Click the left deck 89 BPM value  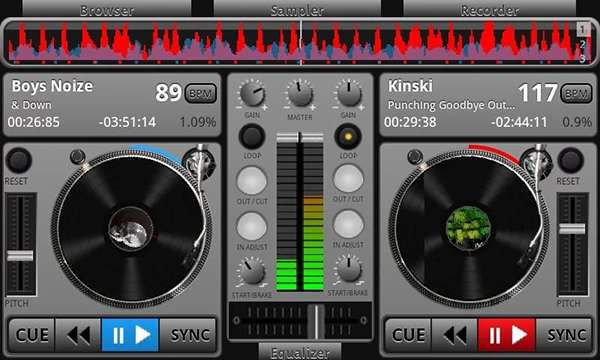168,93
